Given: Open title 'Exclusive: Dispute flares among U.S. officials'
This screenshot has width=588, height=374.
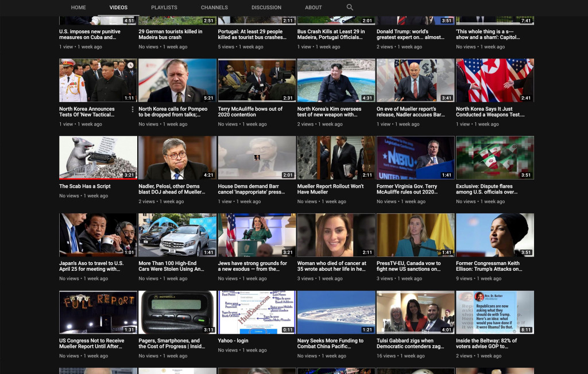Looking at the screenshot, I should click(x=487, y=189).
